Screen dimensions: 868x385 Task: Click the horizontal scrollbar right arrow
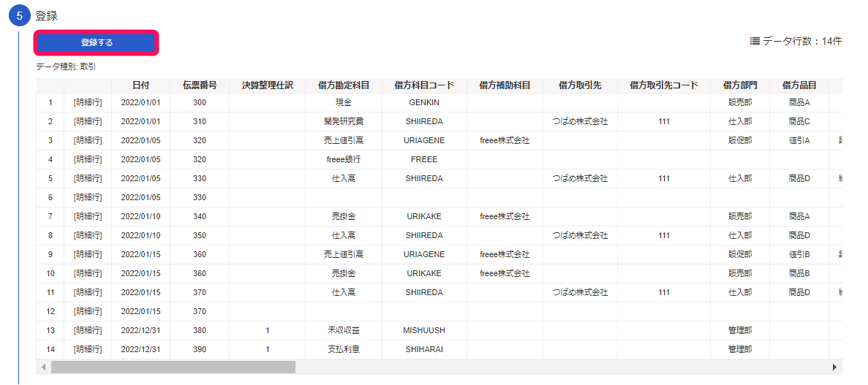[x=834, y=367]
